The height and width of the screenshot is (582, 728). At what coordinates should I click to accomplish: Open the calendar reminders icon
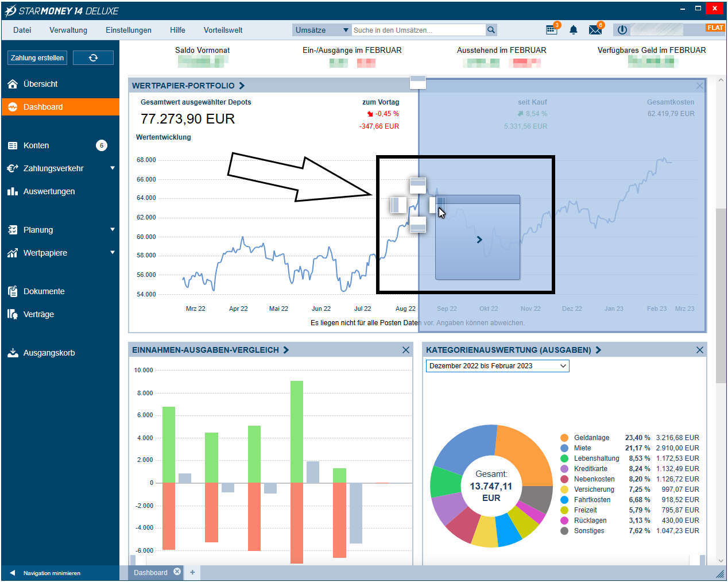pos(551,30)
